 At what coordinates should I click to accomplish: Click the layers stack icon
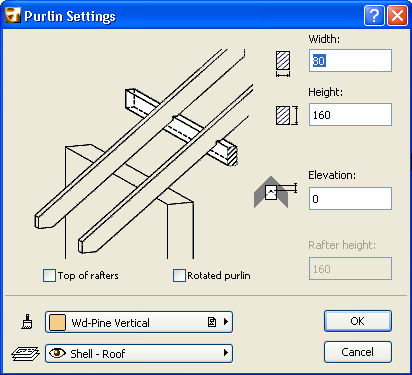point(25,353)
